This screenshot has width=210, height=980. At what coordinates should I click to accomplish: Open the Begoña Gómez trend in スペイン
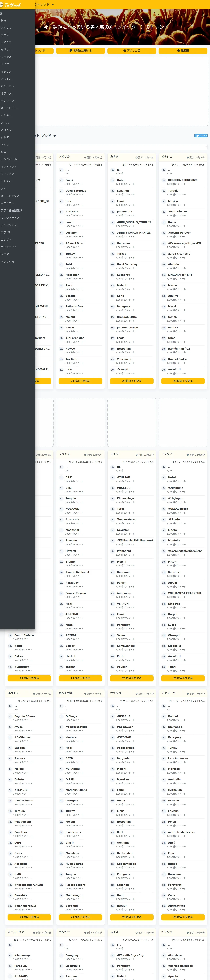point(25,716)
